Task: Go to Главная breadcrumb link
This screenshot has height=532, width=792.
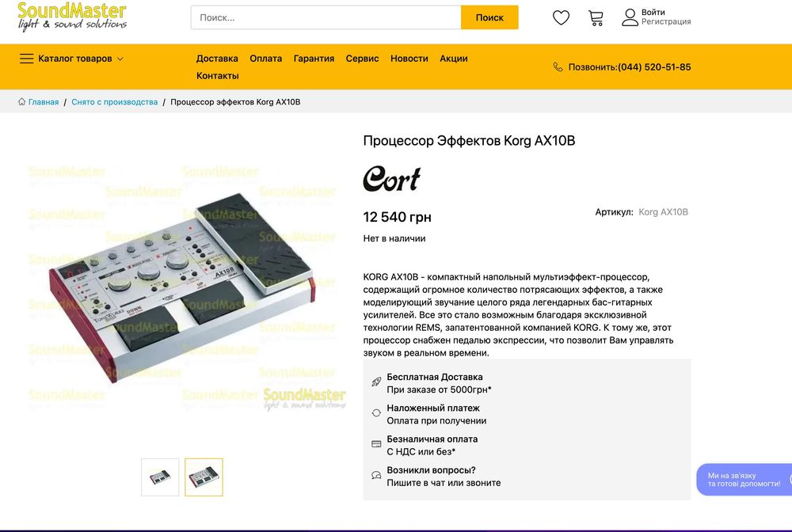Action: 44,102
